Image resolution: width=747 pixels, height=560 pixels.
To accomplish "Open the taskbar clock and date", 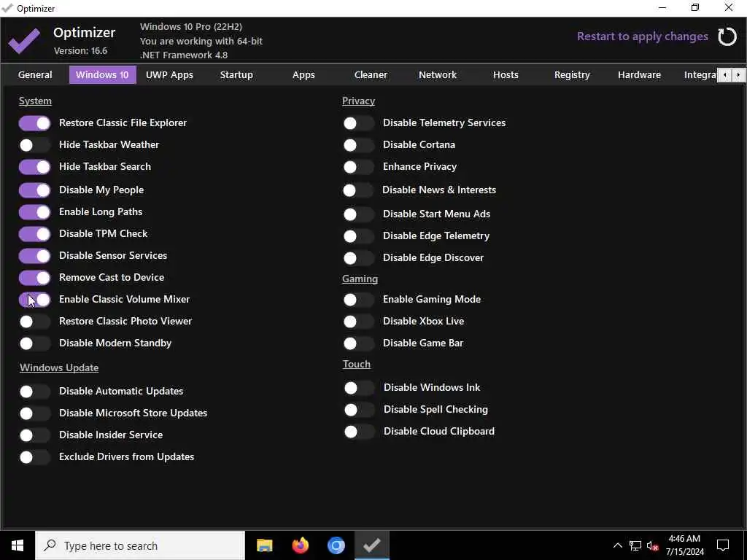I will (684, 545).
